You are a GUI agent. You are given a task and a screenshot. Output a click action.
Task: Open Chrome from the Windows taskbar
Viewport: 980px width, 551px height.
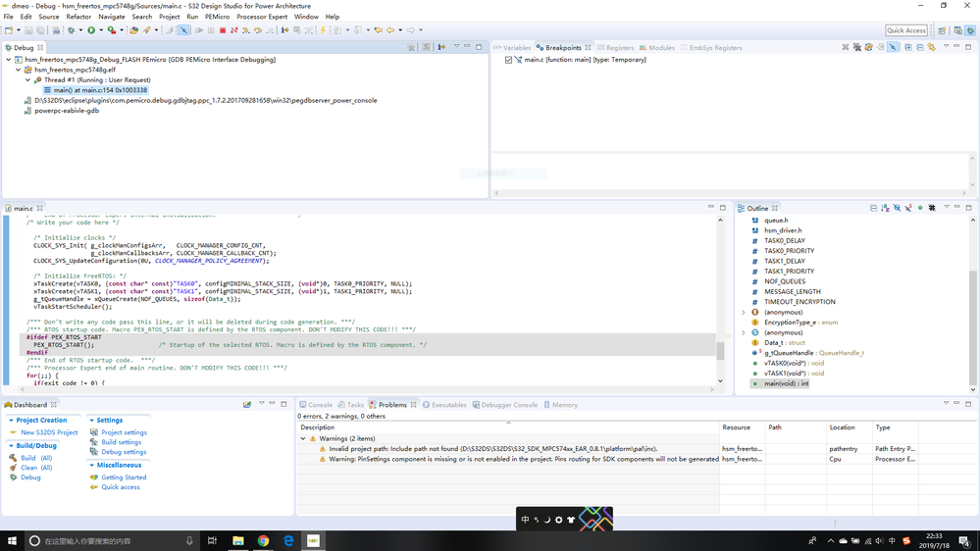coord(263,540)
